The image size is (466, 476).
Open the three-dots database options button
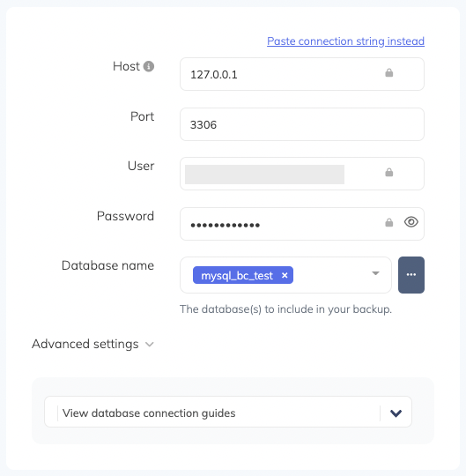411,275
